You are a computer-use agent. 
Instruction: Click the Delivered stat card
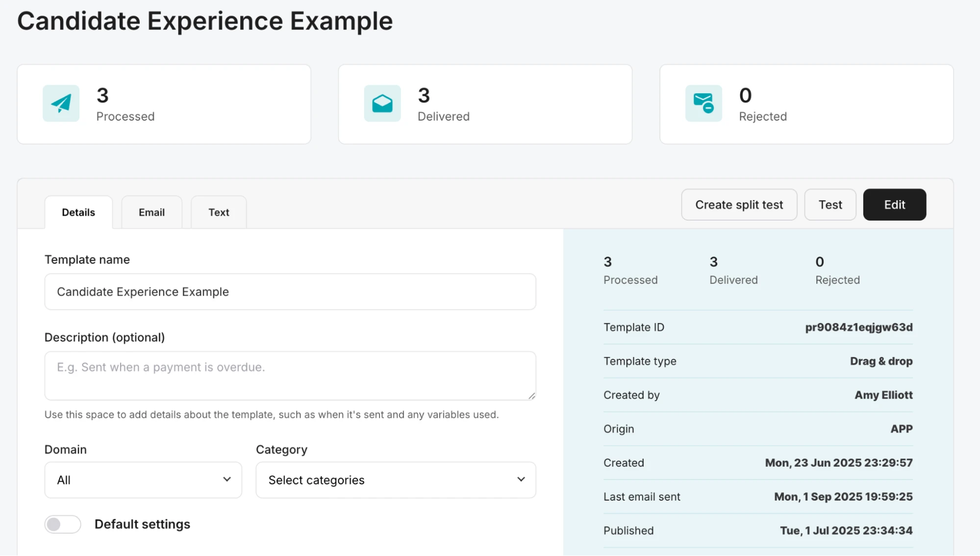pyautogui.click(x=485, y=104)
